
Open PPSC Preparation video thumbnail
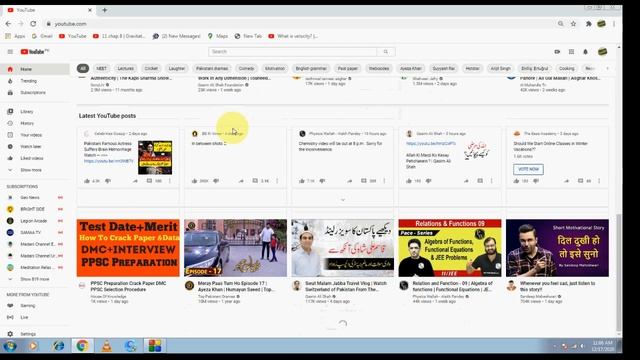pyautogui.click(x=128, y=248)
